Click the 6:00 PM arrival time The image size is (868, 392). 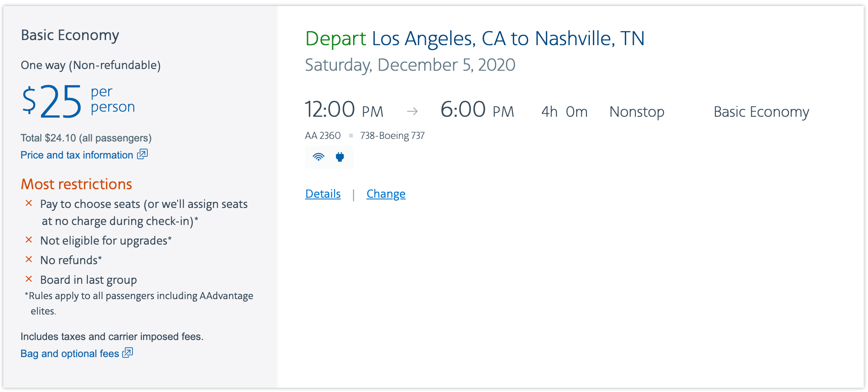point(477,110)
